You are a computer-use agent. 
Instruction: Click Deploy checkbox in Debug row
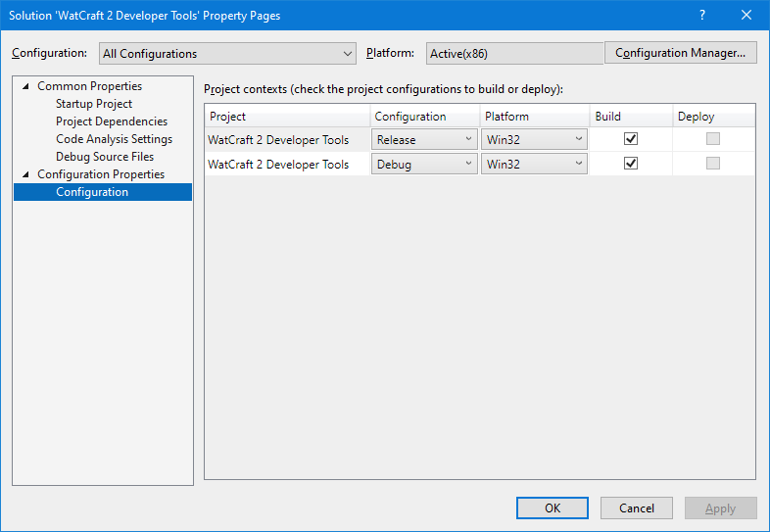pyautogui.click(x=713, y=163)
